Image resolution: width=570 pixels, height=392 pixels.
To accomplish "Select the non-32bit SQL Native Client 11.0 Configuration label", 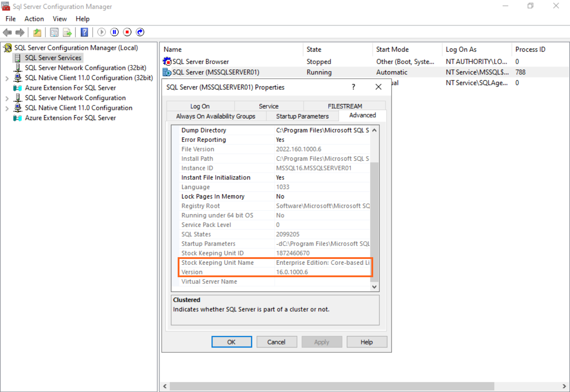I will point(78,108).
